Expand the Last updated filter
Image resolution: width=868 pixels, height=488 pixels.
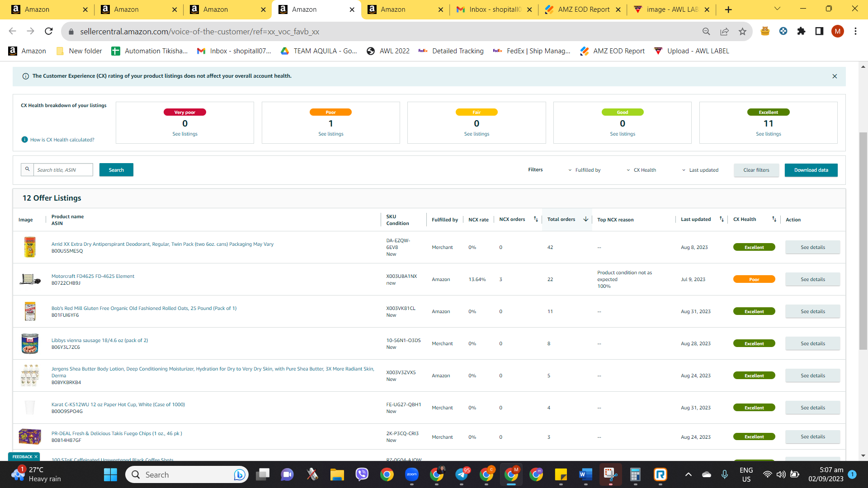pyautogui.click(x=700, y=170)
